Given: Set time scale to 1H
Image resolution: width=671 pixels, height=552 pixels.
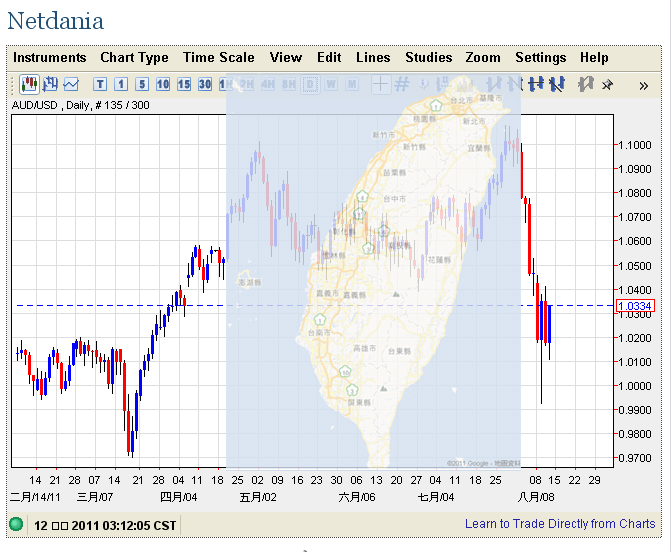Looking at the screenshot, I should [x=226, y=84].
